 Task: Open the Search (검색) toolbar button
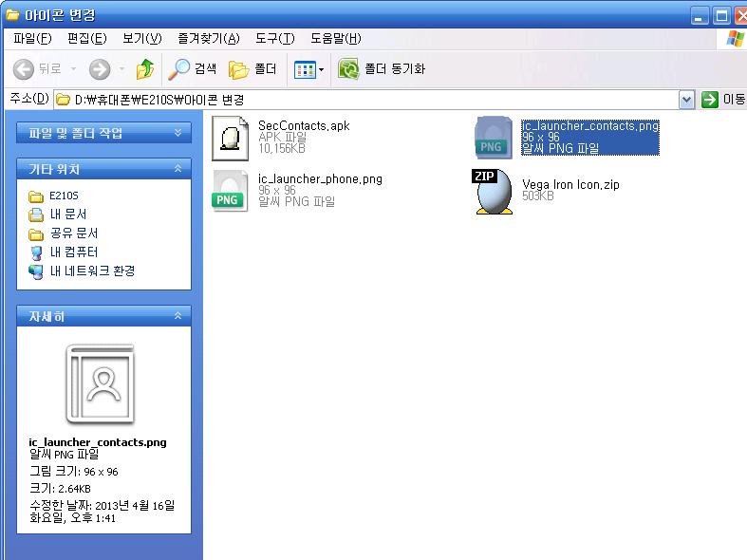click(193, 69)
